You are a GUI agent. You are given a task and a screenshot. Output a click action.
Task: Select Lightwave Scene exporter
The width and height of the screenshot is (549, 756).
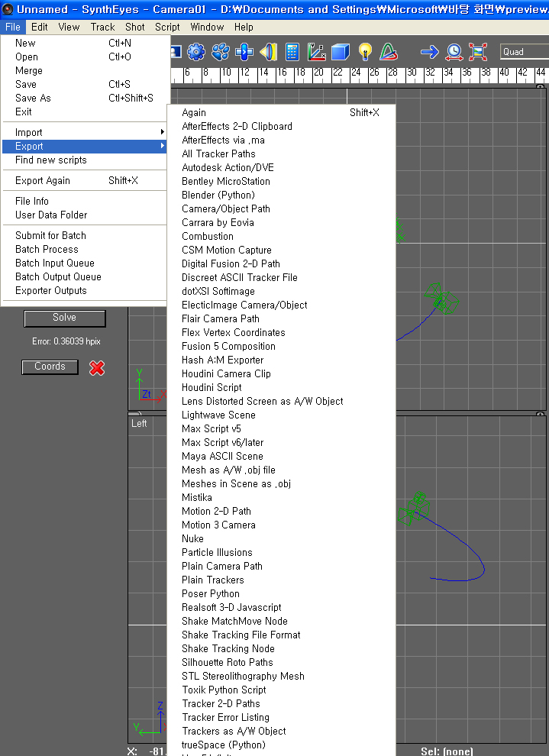tap(281, 415)
